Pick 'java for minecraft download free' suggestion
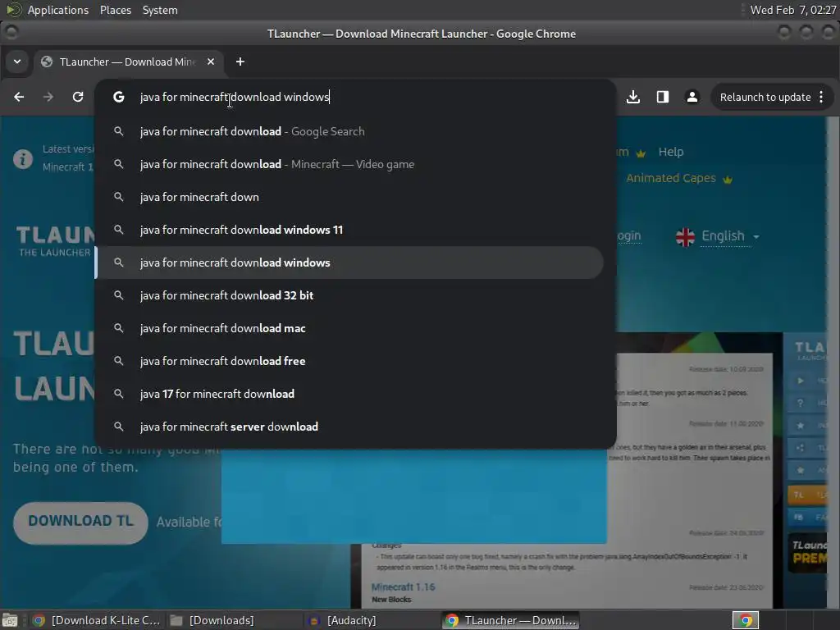The image size is (840, 630). 349,361
